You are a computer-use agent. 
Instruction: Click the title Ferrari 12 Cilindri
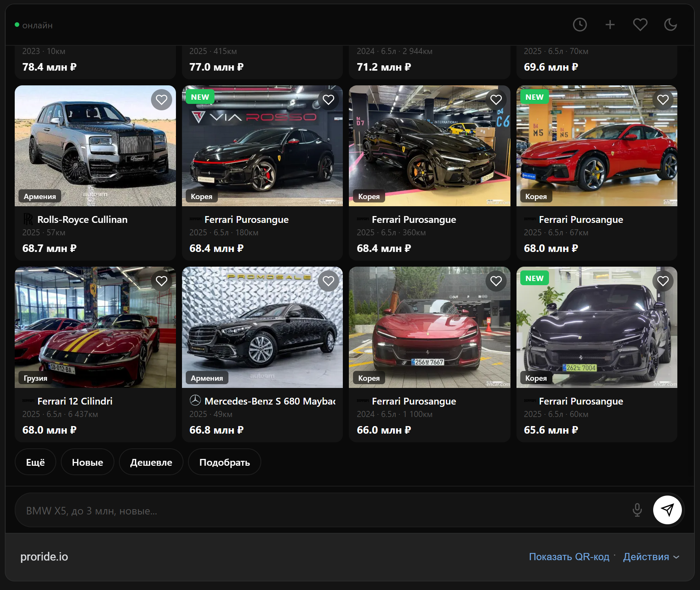(75, 401)
